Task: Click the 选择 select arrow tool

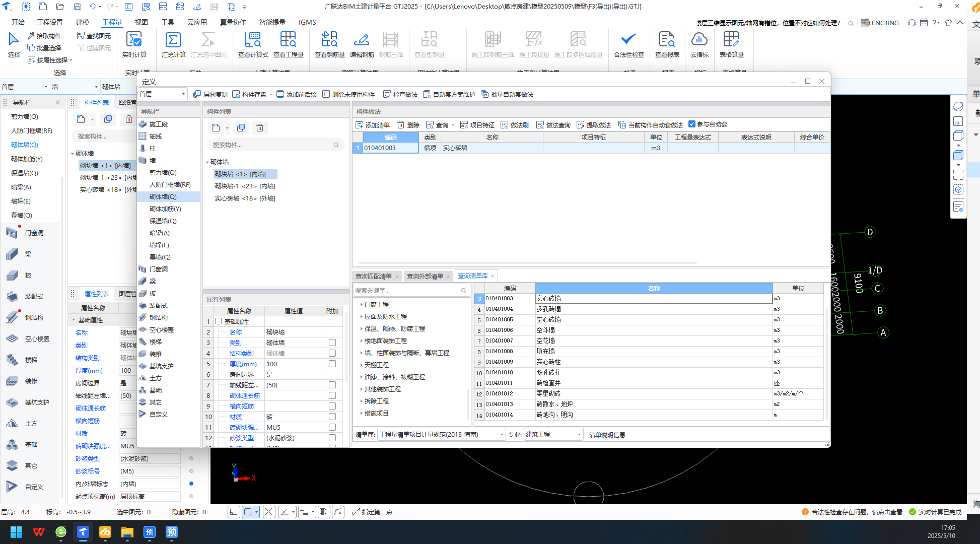Action: pyautogui.click(x=14, y=44)
